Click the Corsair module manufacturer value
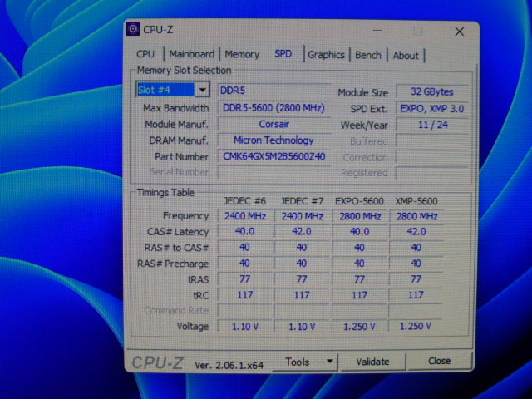 pos(273,124)
